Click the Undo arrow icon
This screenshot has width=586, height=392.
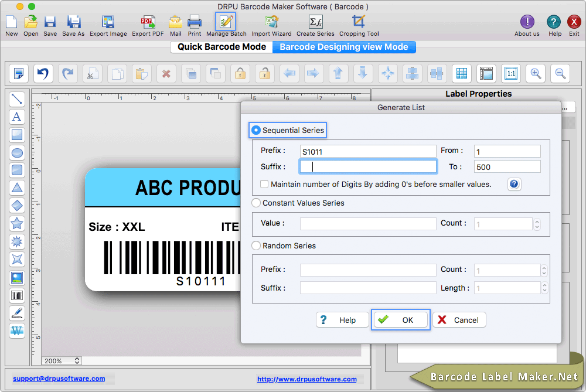coord(43,73)
